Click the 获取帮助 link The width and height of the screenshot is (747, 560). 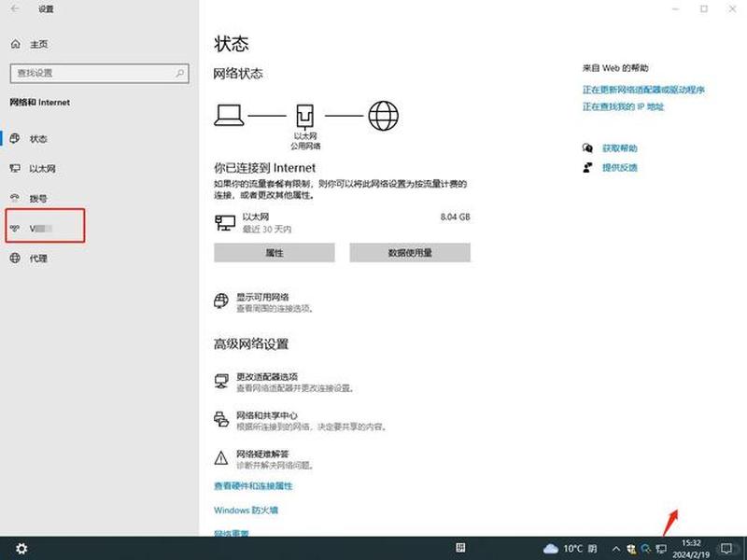tap(620, 148)
